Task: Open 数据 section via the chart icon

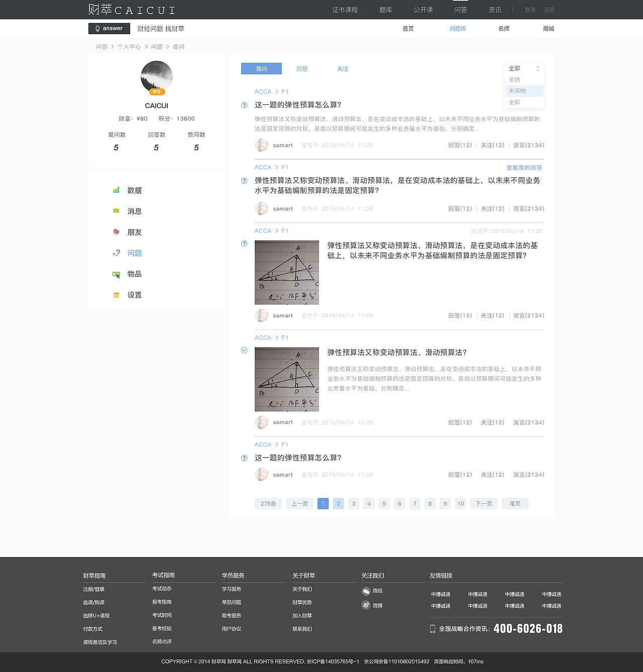Action: click(x=116, y=190)
